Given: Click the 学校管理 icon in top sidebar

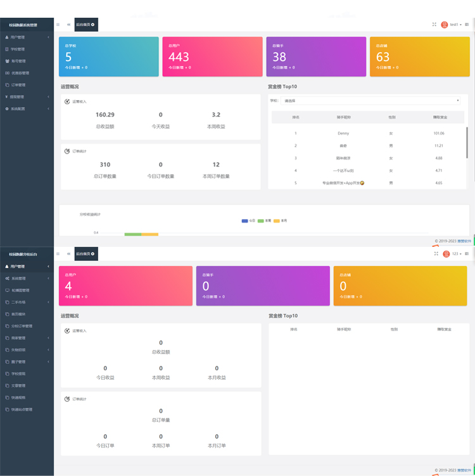Looking at the screenshot, I should (7, 49).
